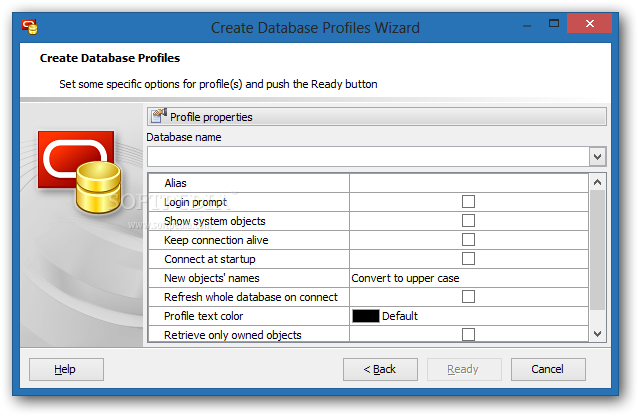This screenshot has width=639, height=416.
Task: Enable the Login prompt checkbox
Action: [x=468, y=202]
